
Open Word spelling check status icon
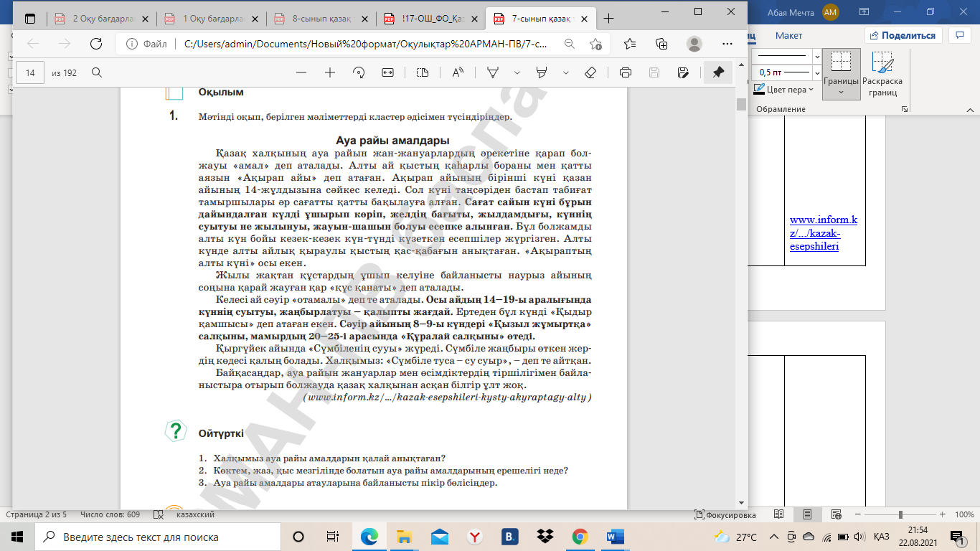pyautogui.click(x=159, y=515)
